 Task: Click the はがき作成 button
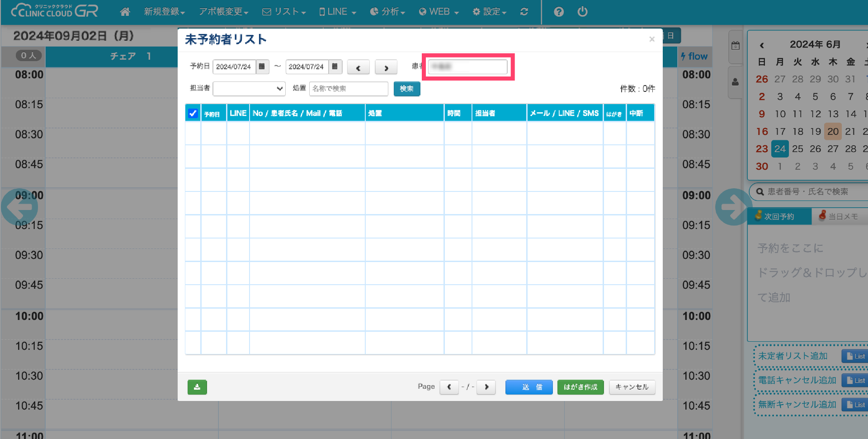580,387
